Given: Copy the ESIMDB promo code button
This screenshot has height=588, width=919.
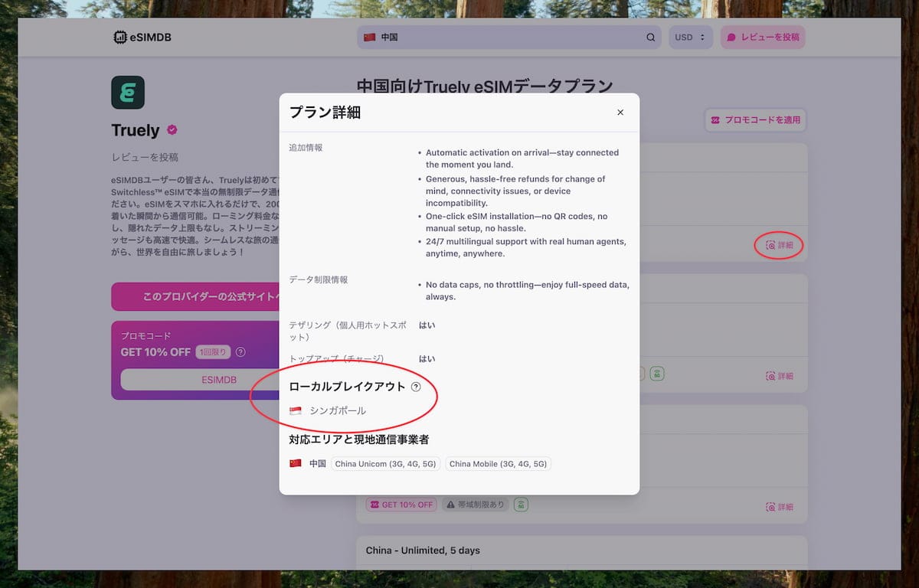Looking at the screenshot, I should tap(200, 380).
